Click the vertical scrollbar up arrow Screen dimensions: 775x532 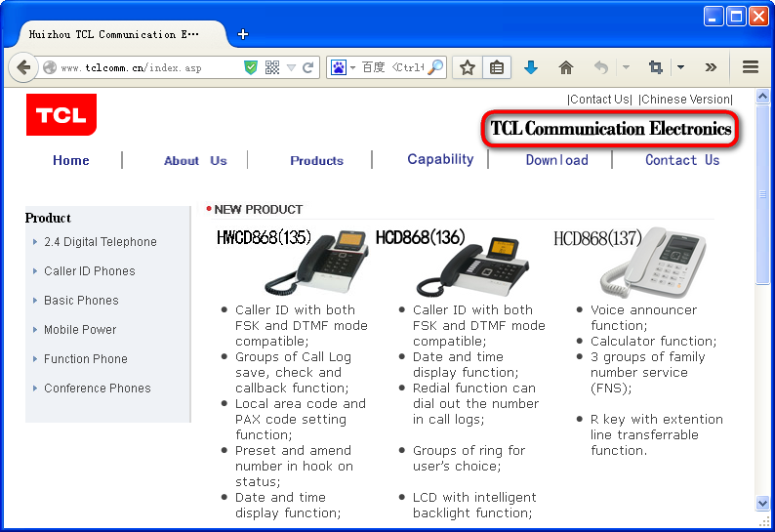coord(762,96)
